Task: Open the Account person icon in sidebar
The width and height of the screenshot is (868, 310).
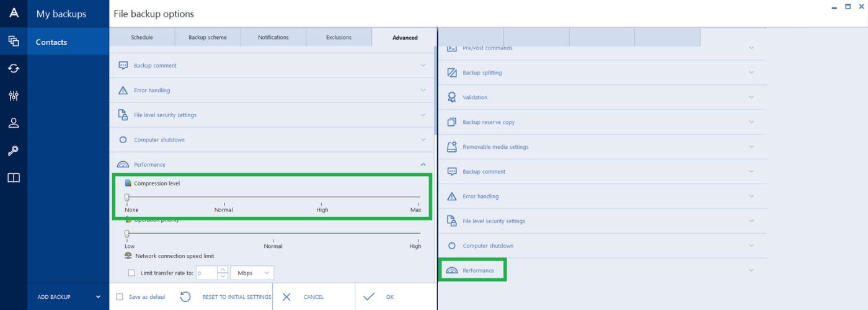Action: (x=13, y=123)
